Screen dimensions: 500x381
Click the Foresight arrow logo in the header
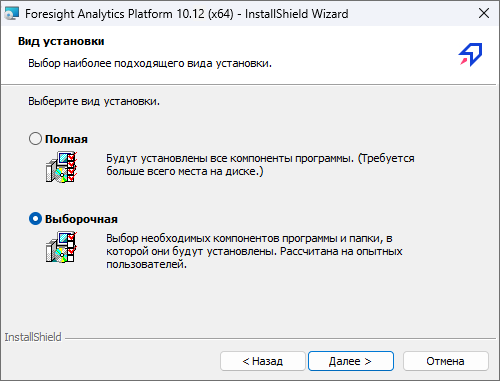click(470, 54)
